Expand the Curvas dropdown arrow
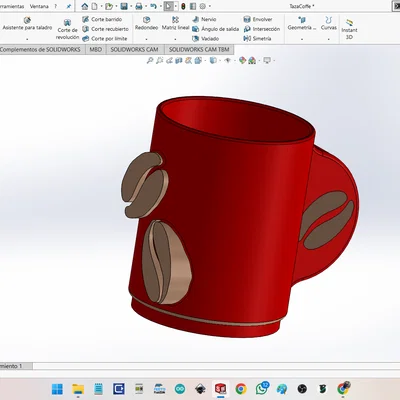Screen dimensions: 400x400 pyautogui.click(x=329, y=39)
